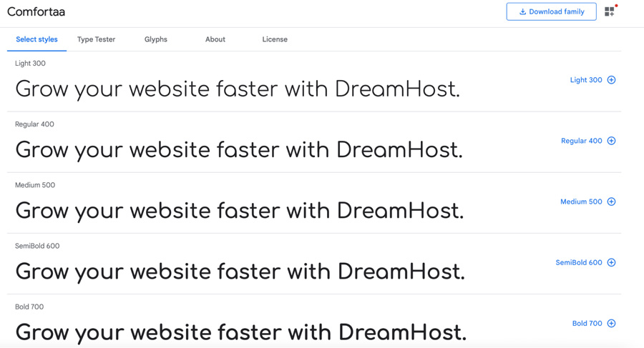Viewport: 644px width, 348px height.
Task: Switch to the Select styles tab
Action: 36,39
